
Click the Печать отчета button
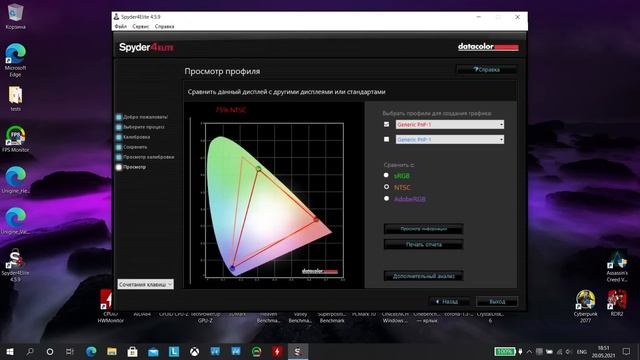point(423,244)
